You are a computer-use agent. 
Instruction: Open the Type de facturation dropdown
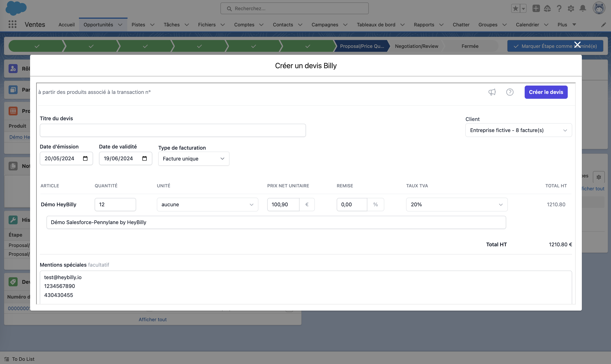pyautogui.click(x=193, y=159)
